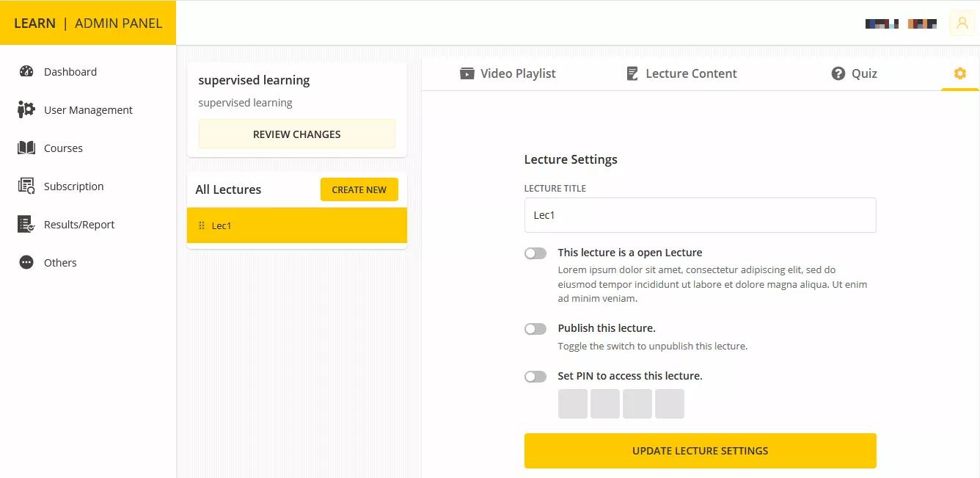980x478 pixels.
Task: Click the Results/Report checklist icon
Action: [x=26, y=225]
